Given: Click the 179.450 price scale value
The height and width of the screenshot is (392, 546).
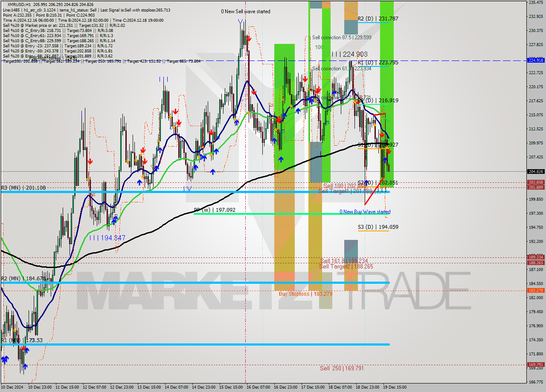Looking at the screenshot, I should pos(536,312).
